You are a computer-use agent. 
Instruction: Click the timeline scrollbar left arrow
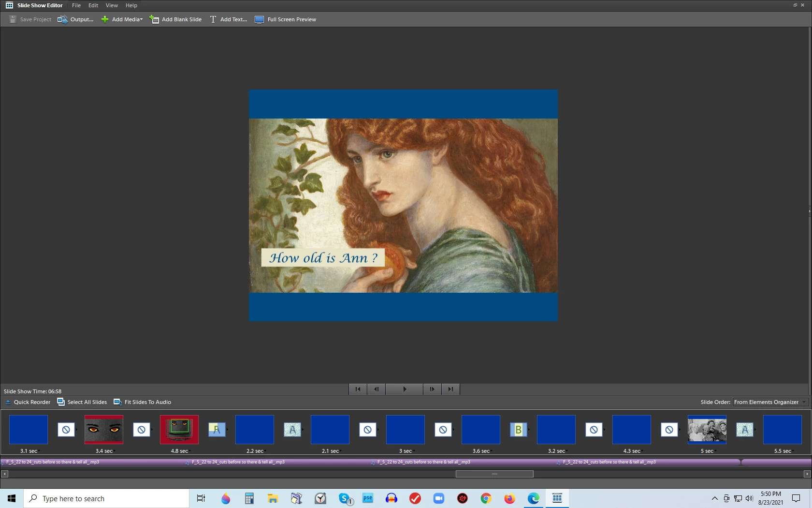4,474
